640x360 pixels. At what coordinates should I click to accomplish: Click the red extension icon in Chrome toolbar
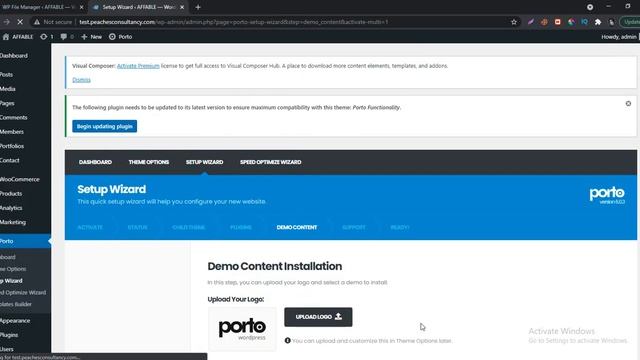[558, 22]
